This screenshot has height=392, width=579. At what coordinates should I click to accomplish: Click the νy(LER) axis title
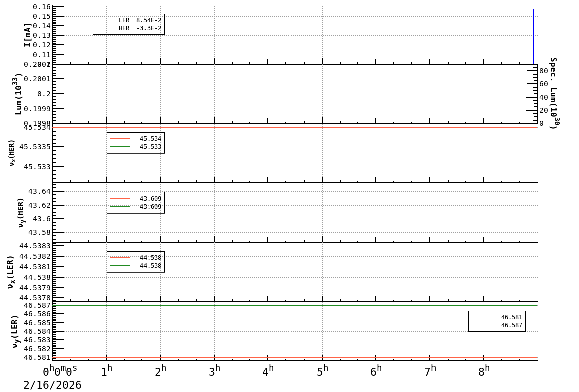click(14, 331)
